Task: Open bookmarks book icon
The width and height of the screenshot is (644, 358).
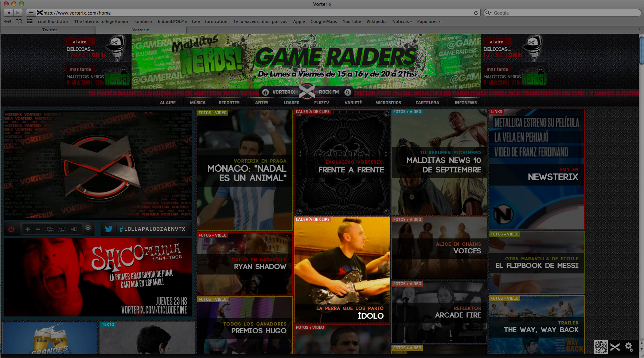Action: pyautogui.click(x=19, y=22)
